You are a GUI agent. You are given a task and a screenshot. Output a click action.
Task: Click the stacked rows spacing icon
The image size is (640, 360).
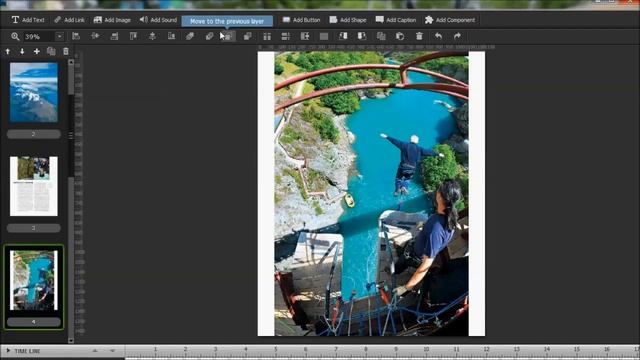click(x=286, y=36)
